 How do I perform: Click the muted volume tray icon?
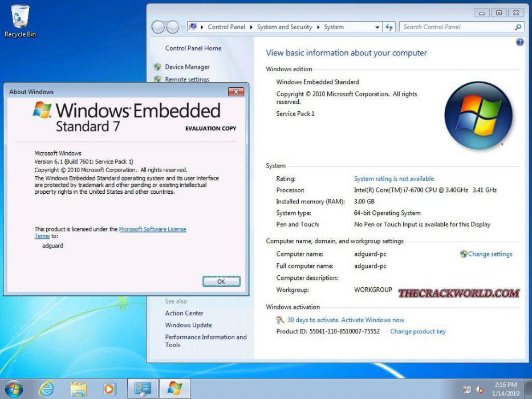tap(480, 389)
